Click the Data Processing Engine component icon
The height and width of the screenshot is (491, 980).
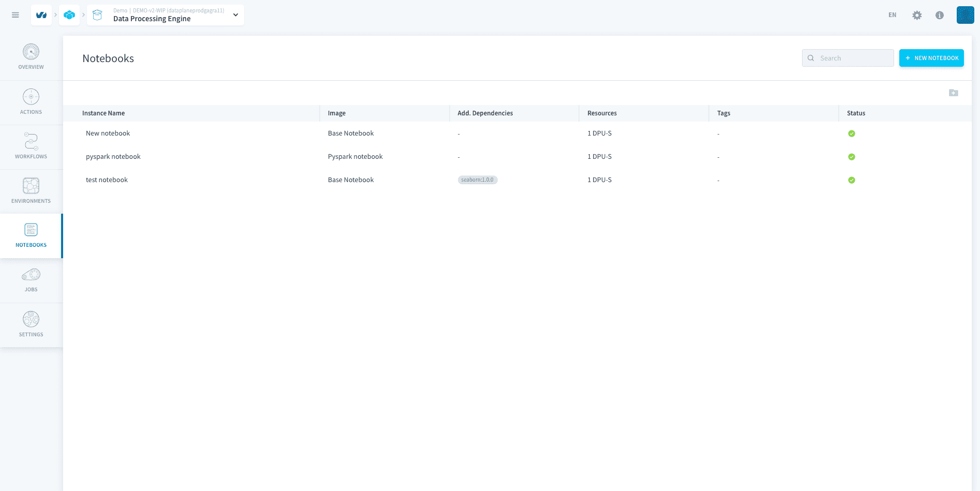[x=97, y=15]
